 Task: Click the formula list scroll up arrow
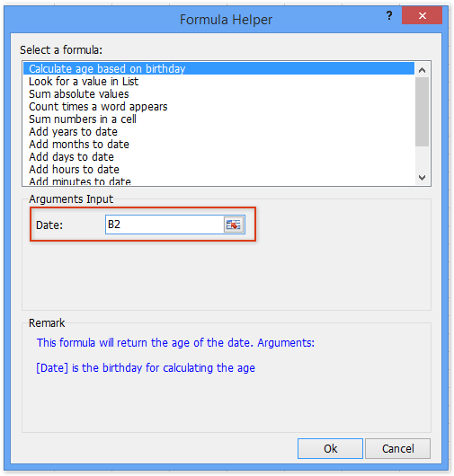(x=422, y=70)
